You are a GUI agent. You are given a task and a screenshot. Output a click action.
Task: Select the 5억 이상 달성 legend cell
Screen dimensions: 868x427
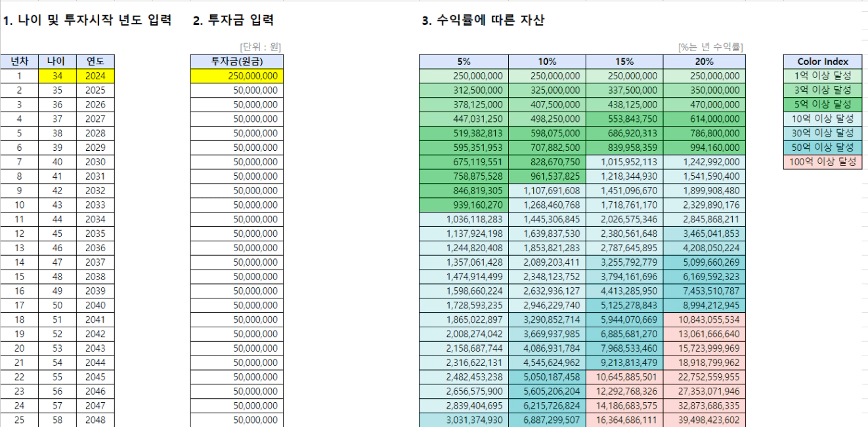[x=822, y=104]
